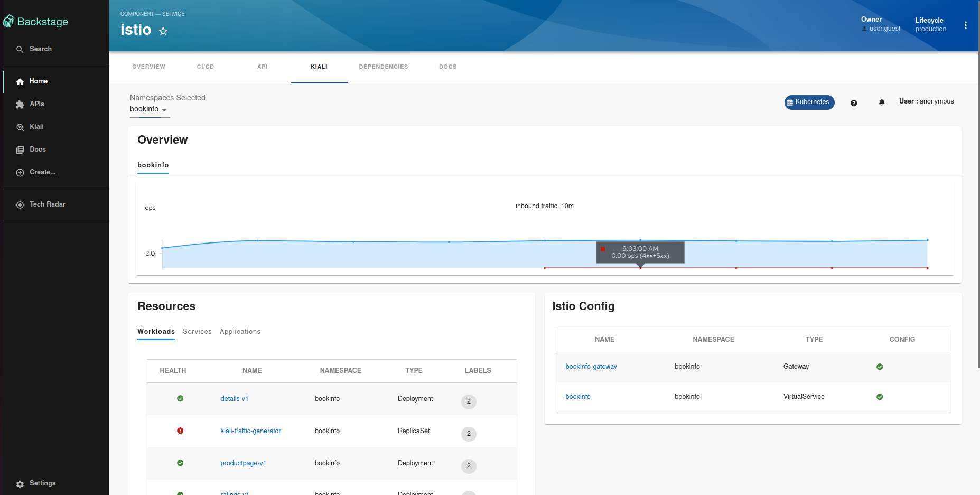The image size is (980, 495).
Task: Open the kiali-traffic-generator workload link
Action: (250, 431)
